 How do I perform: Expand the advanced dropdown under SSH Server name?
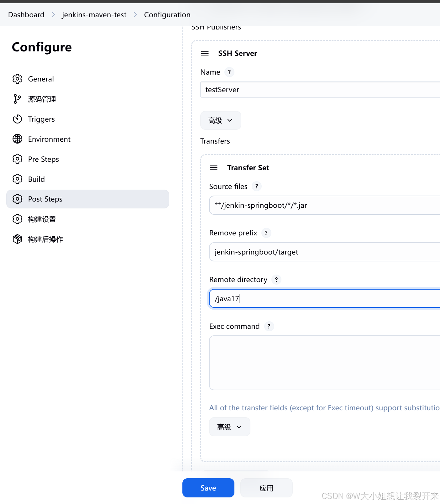(x=221, y=120)
